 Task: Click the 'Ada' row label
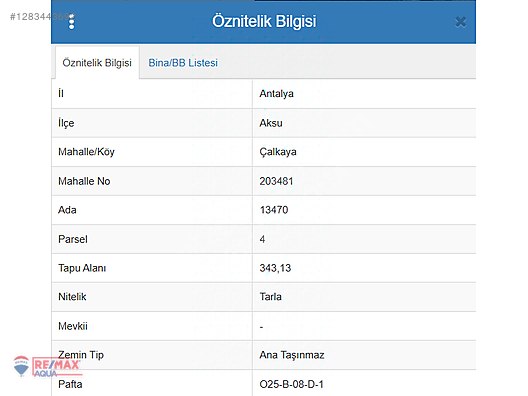tap(67, 210)
